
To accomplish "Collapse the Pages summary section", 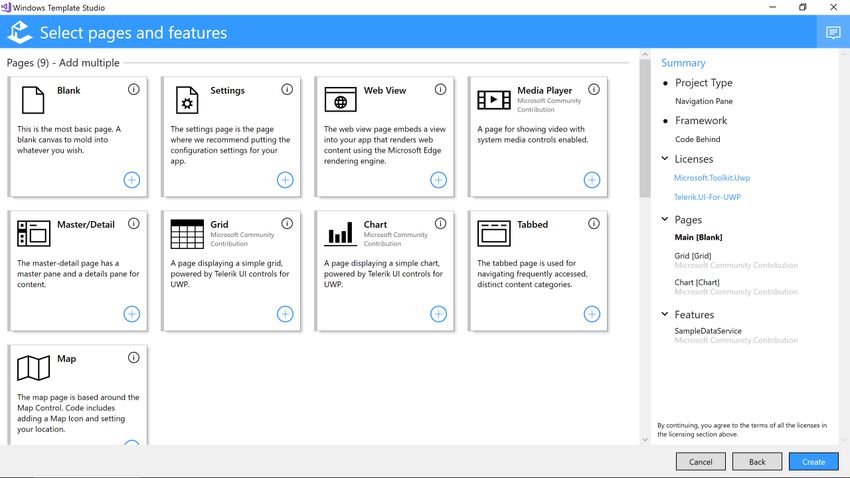I will pyautogui.click(x=665, y=219).
